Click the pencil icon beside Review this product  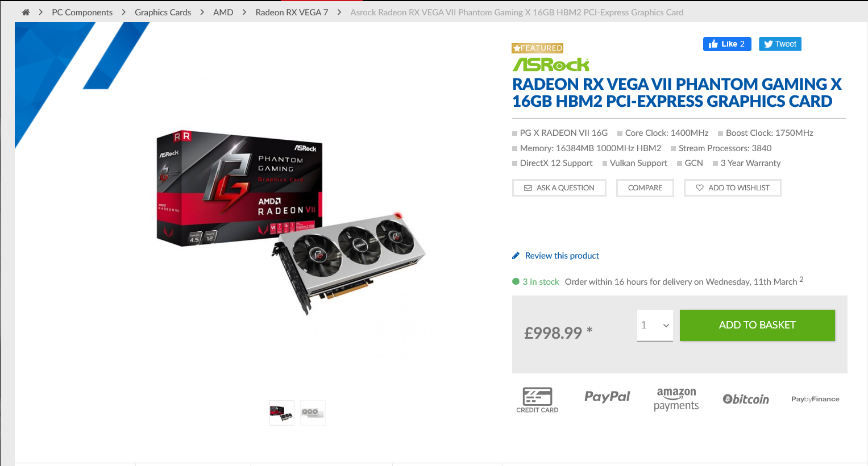(516, 256)
